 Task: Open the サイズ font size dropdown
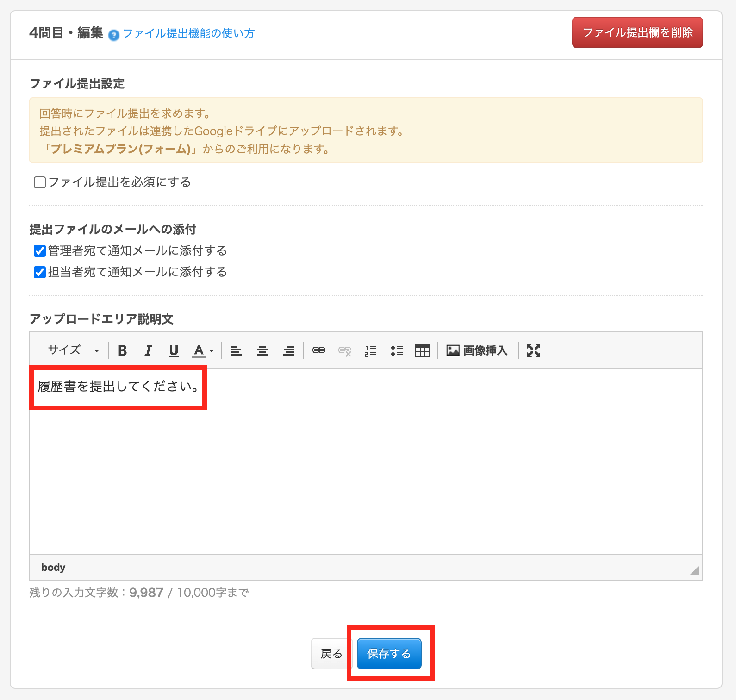(74, 350)
